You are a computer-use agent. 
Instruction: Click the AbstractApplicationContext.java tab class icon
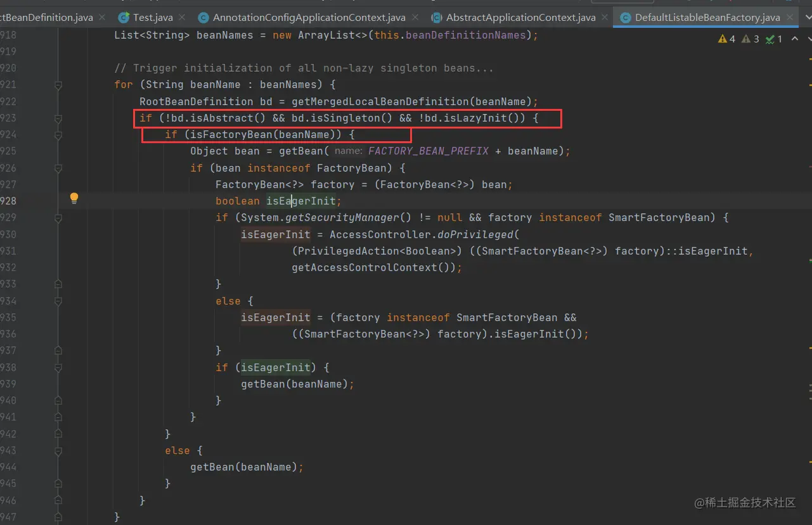[x=436, y=18]
